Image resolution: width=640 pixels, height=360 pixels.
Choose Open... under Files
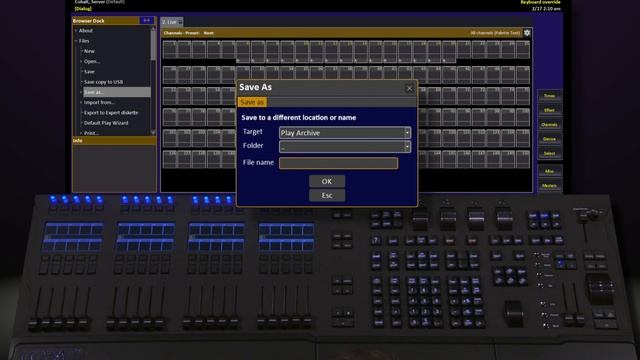point(92,61)
